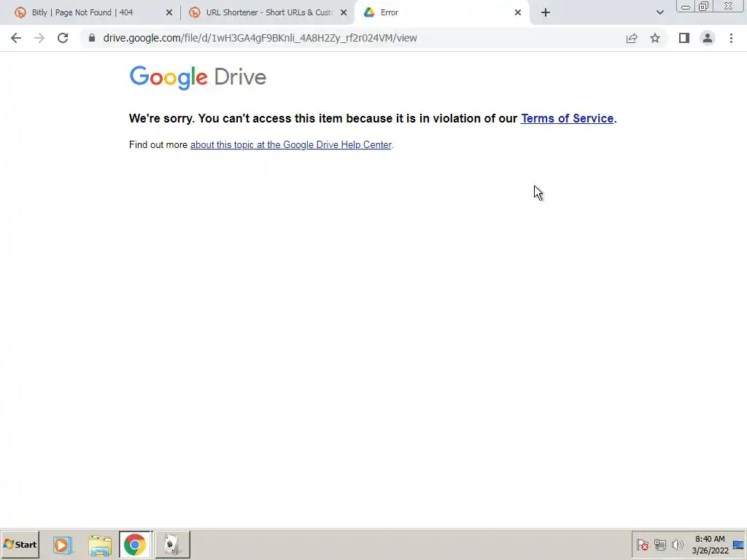Open the browser side panel

coord(684,38)
